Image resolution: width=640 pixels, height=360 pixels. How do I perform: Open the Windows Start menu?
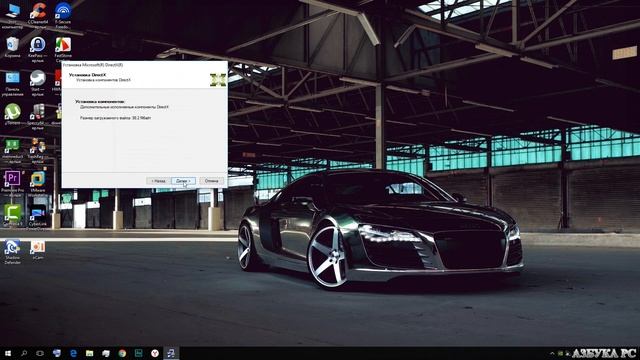7,353
